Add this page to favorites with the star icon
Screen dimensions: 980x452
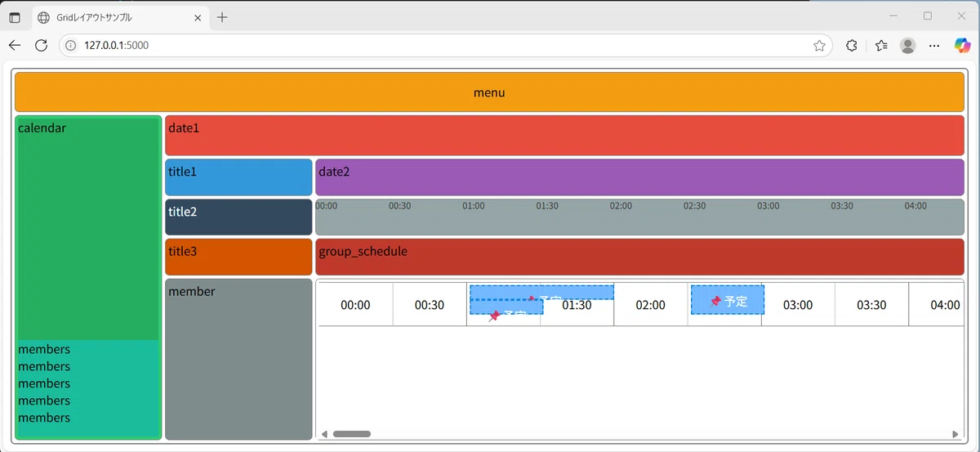click(x=819, y=46)
